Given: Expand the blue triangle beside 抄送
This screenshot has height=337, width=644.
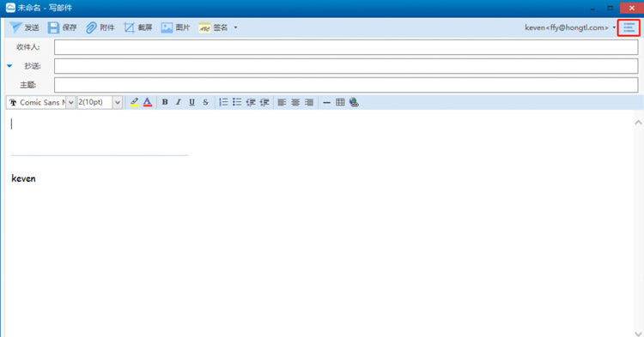Looking at the screenshot, I should (9, 65).
